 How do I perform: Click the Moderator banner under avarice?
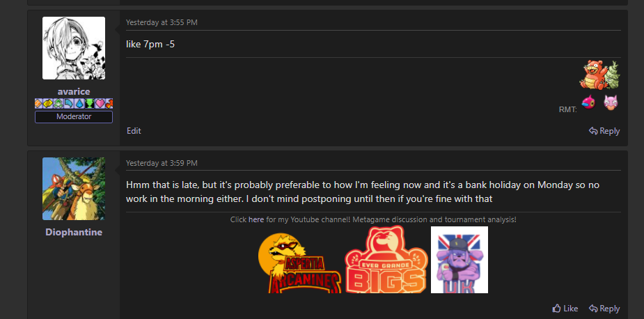click(x=74, y=116)
